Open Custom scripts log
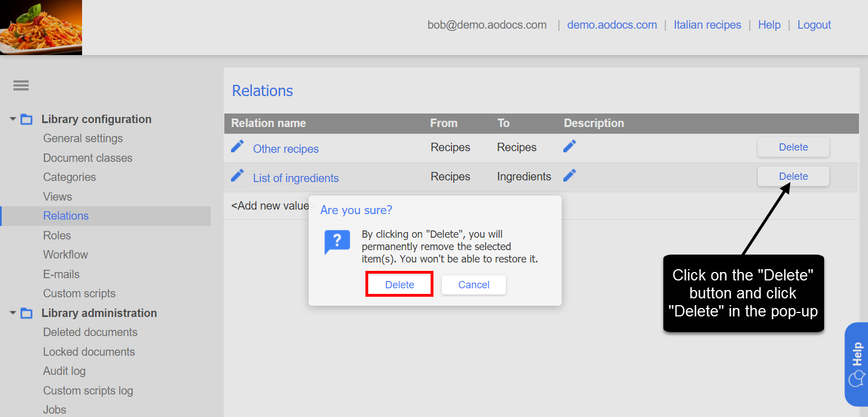Viewport: 868px width, 417px height. click(88, 391)
